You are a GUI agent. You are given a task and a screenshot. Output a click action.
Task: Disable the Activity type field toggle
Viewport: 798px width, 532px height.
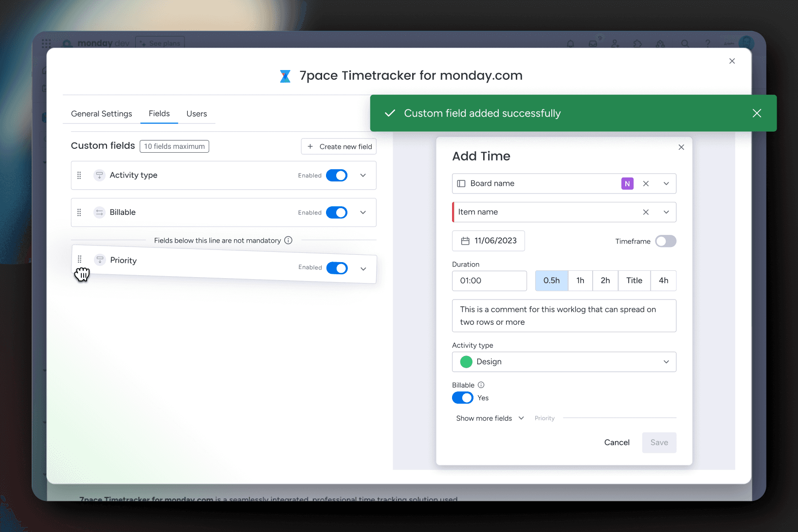[336, 176]
